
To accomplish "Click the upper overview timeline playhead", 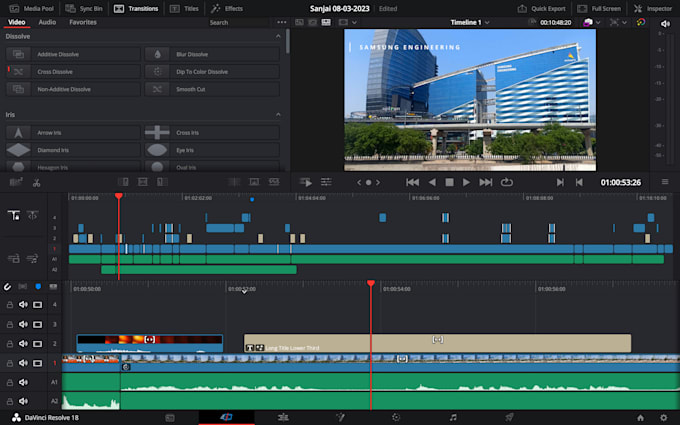I will tap(119, 196).
